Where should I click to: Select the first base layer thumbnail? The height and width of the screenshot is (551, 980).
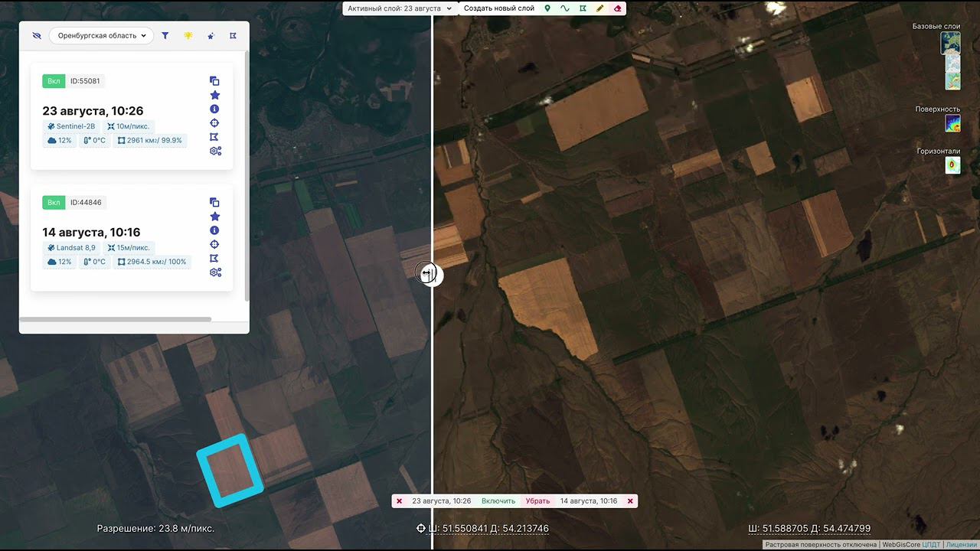(x=950, y=43)
